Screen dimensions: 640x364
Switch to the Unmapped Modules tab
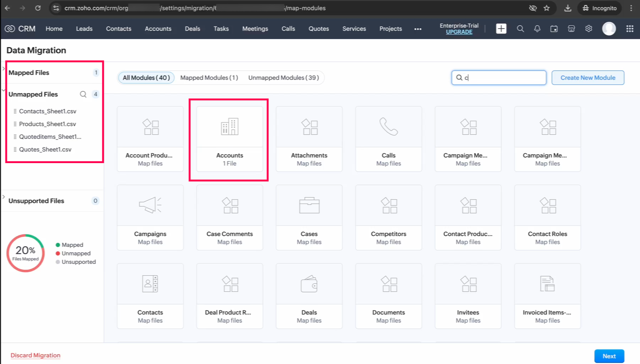(283, 78)
